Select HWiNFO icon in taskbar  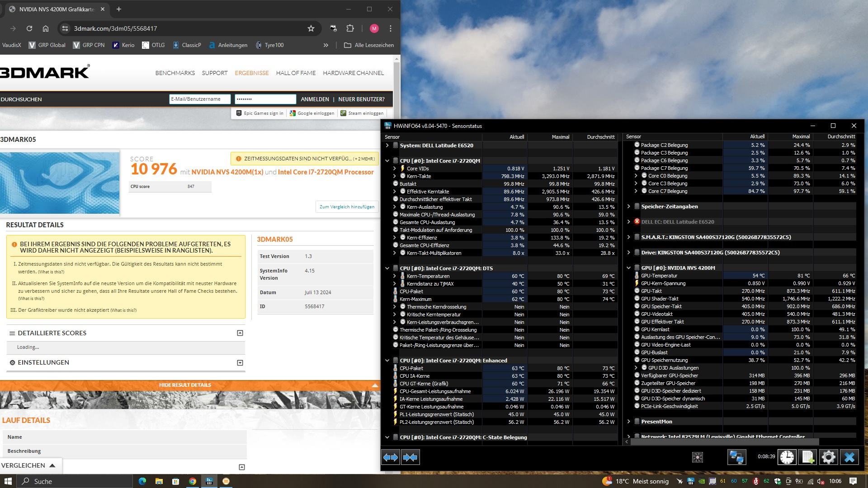[x=209, y=481]
